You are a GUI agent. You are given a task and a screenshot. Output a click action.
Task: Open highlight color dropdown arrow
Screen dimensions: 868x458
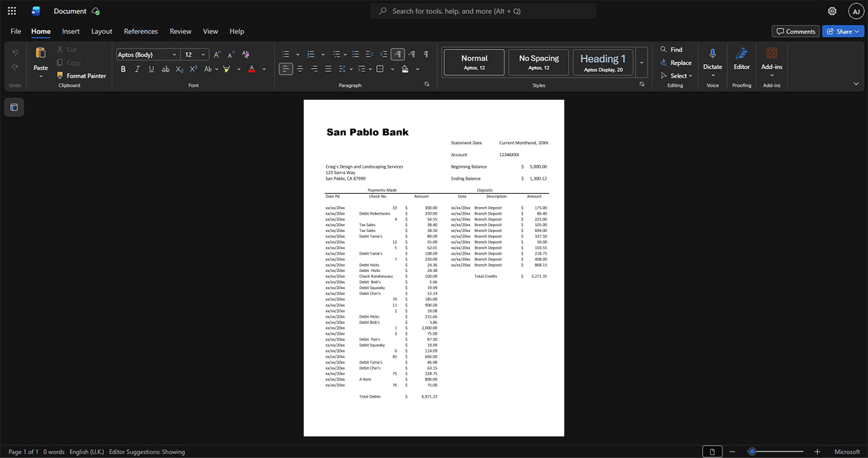tap(238, 69)
